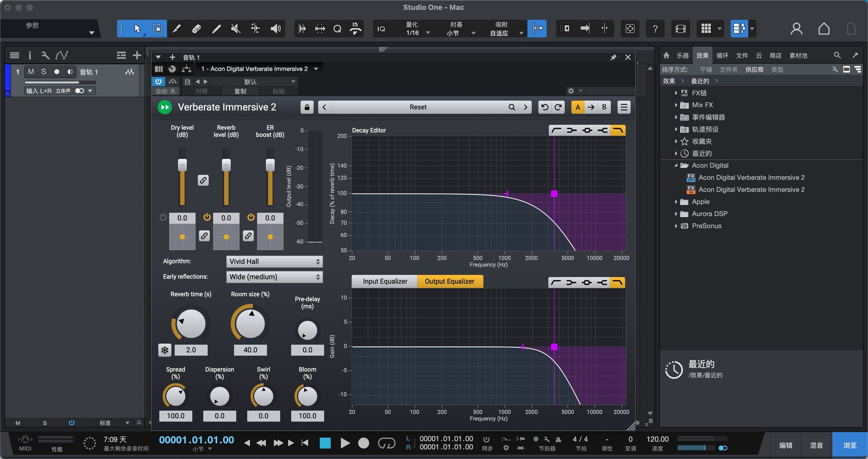The width and height of the screenshot is (868, 459).
Task: Open Output Equalizer tab
Action: pyautogui.click(x=450, y=281)
